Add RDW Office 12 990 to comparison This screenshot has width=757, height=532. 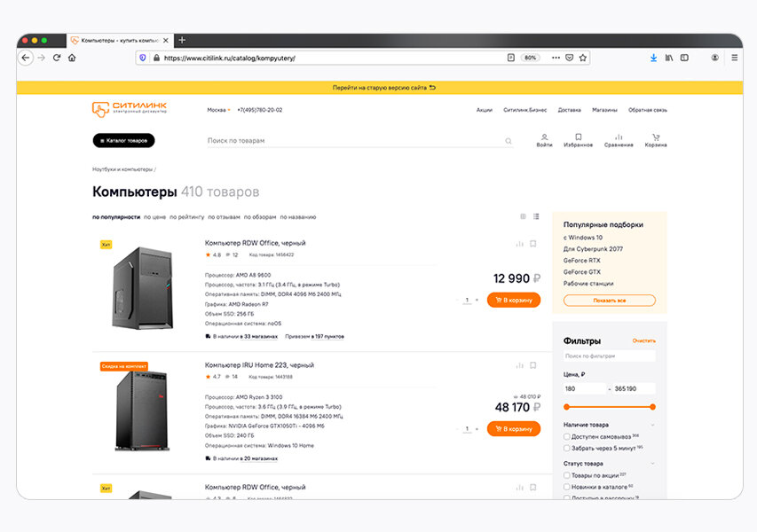click(519, 244)
